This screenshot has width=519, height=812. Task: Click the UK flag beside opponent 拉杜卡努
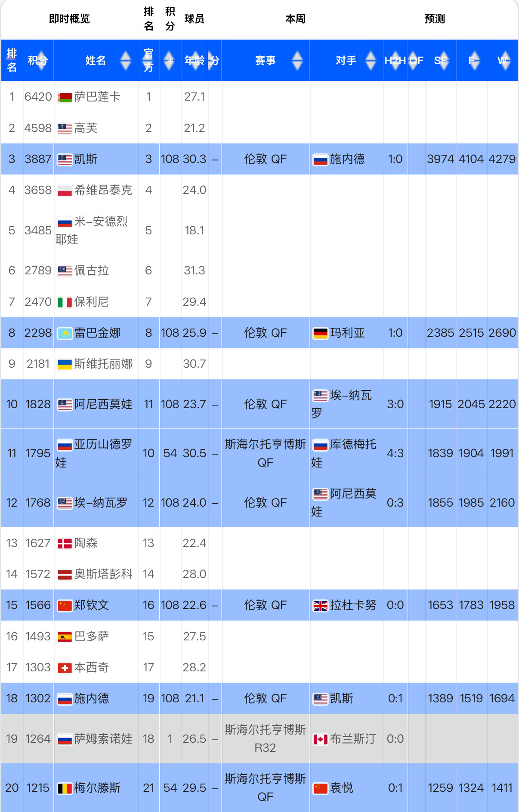pyautogui.click(x=321, y=606)
